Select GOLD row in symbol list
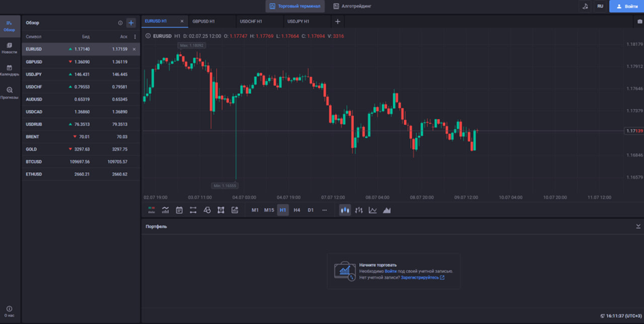 tap(81, 149)
